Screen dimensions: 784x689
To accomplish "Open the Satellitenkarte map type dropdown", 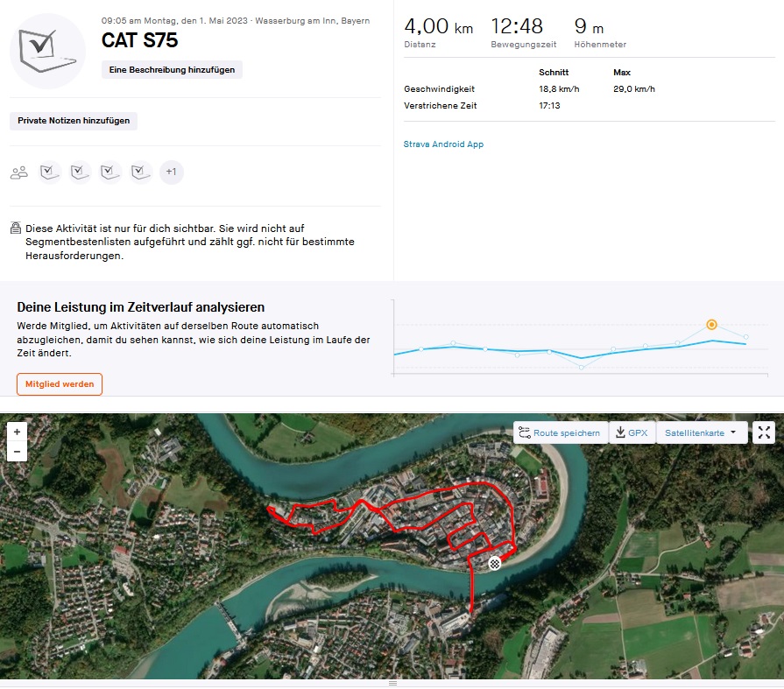I will coord(700,432).
